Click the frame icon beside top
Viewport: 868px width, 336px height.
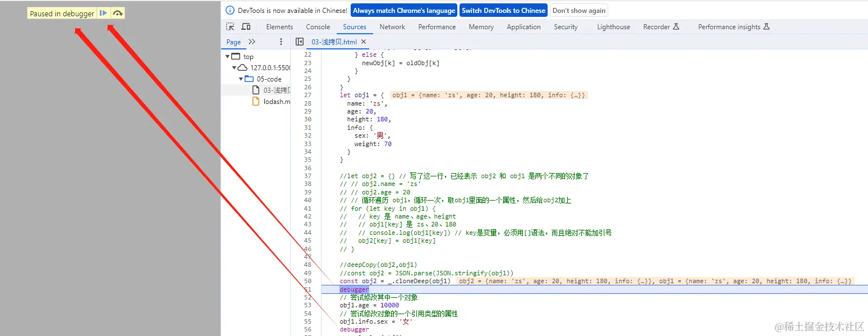point(236,56)
